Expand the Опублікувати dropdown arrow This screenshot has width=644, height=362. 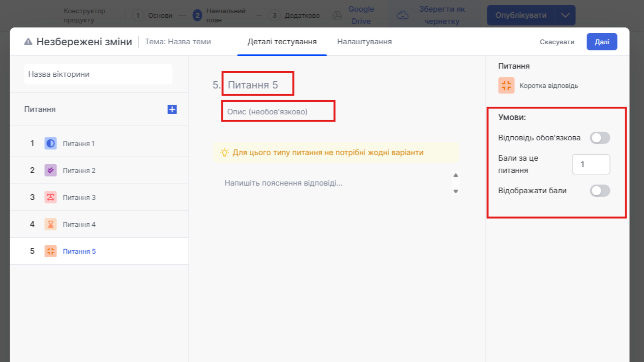point(565,15)
